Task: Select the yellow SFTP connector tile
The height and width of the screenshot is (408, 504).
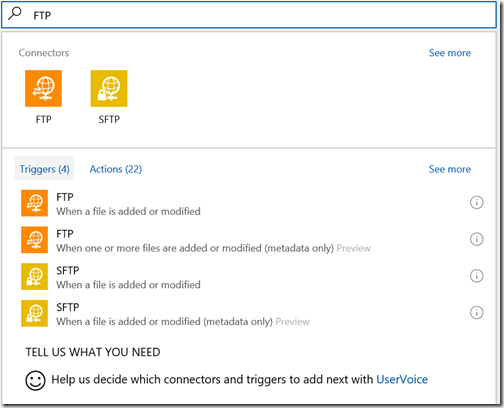Action: click(109, 88)
